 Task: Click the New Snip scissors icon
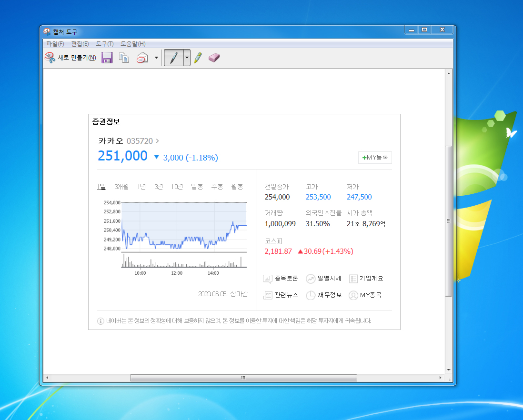[x=50, y=58]
